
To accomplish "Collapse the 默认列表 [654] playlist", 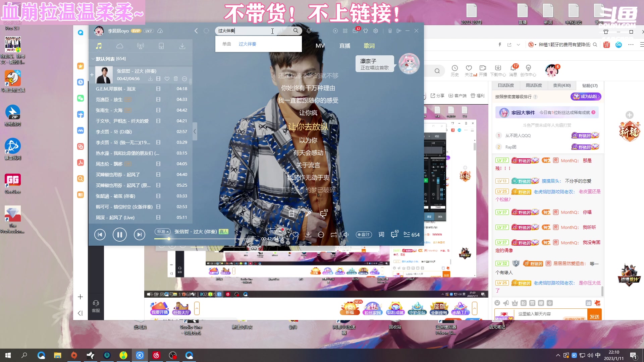I will (x=93, y=59).
